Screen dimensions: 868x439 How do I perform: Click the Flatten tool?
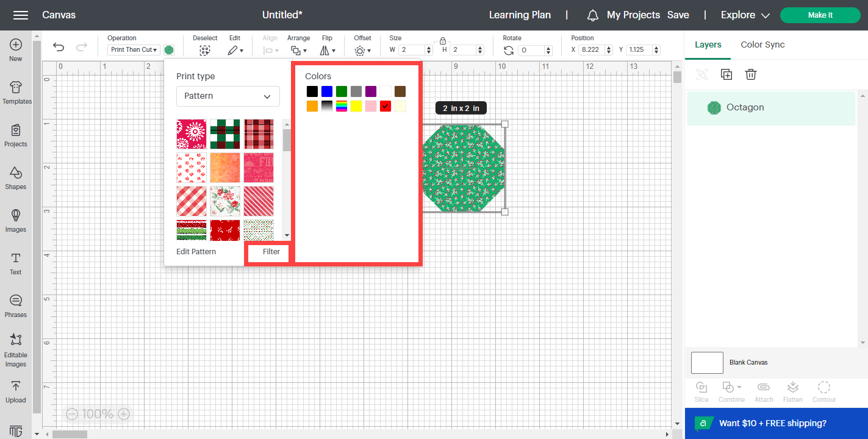click(x=793, y=391)
